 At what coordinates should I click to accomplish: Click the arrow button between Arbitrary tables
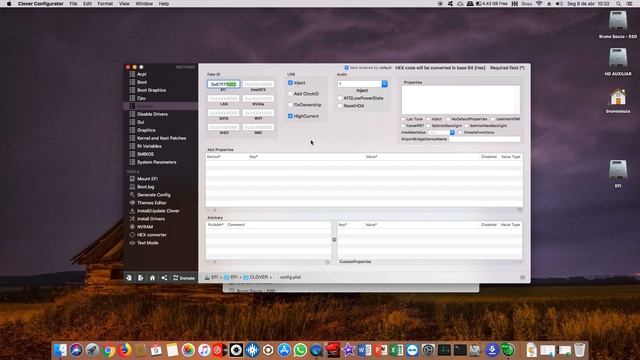coord(334,240)
